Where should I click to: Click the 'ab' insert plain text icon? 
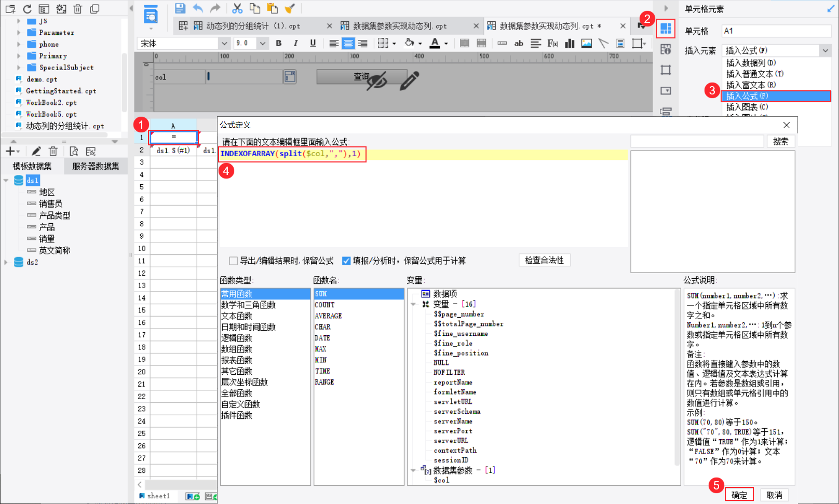pyautogui.click(x=519, y=44)
